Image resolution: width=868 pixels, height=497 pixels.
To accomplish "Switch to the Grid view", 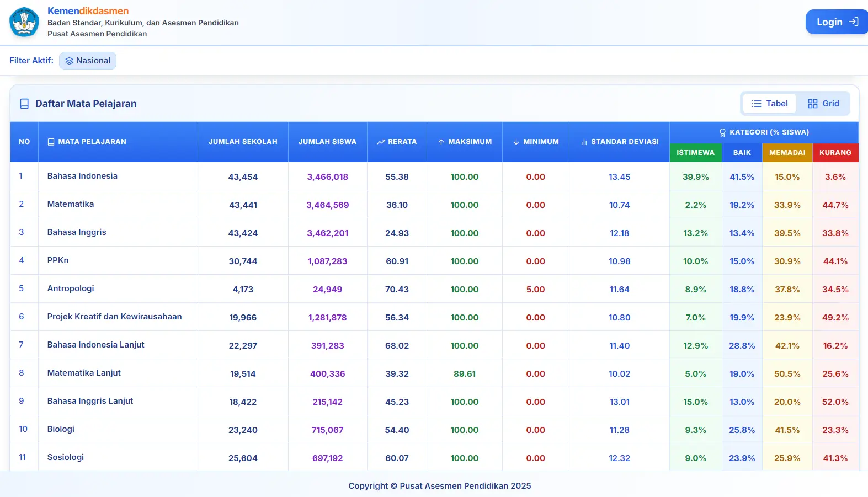I will click(823, 104).
